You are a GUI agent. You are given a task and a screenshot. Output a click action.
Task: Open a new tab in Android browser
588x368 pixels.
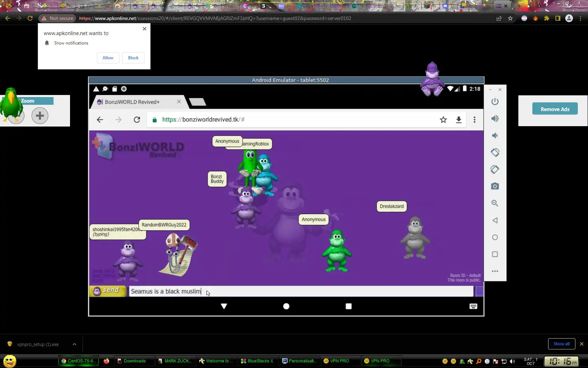tap(197, 102)
